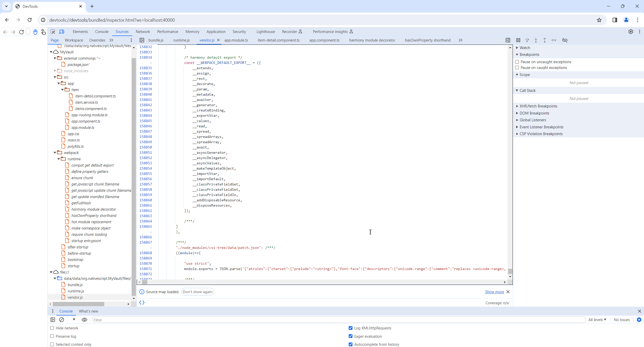Enable Pause on uncaught exceptions
The width and height of the screenshot is (644, 347).
pos(517,62)
